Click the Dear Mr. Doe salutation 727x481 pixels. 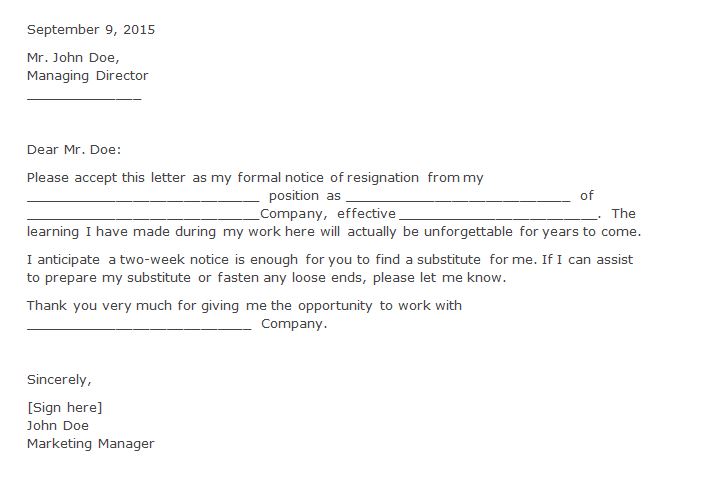click(74, 150)
